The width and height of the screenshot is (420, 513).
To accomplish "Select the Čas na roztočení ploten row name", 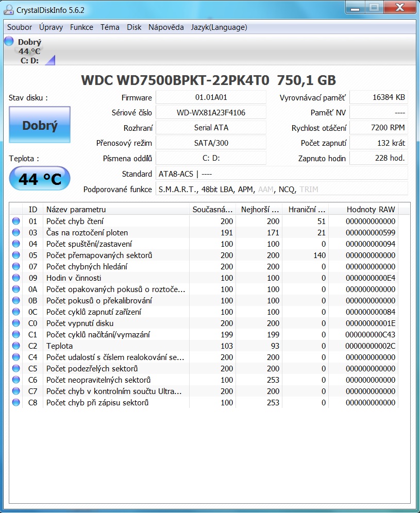I will (x=87, y=233).
